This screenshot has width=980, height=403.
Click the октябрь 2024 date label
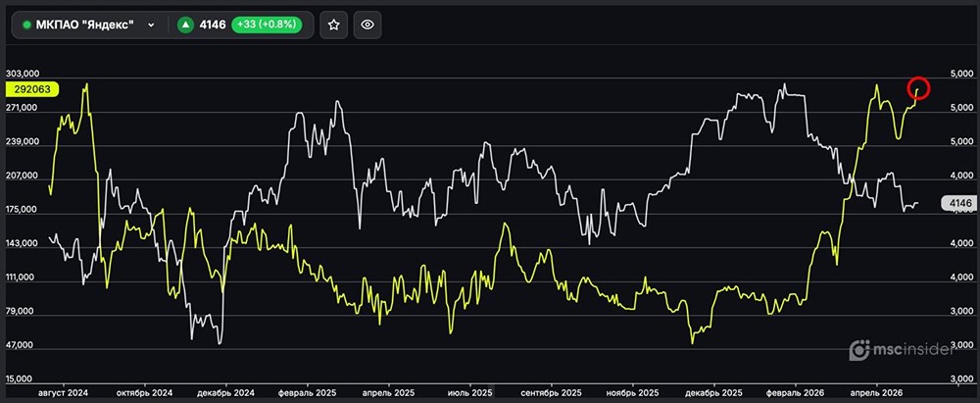pos(145,392)
